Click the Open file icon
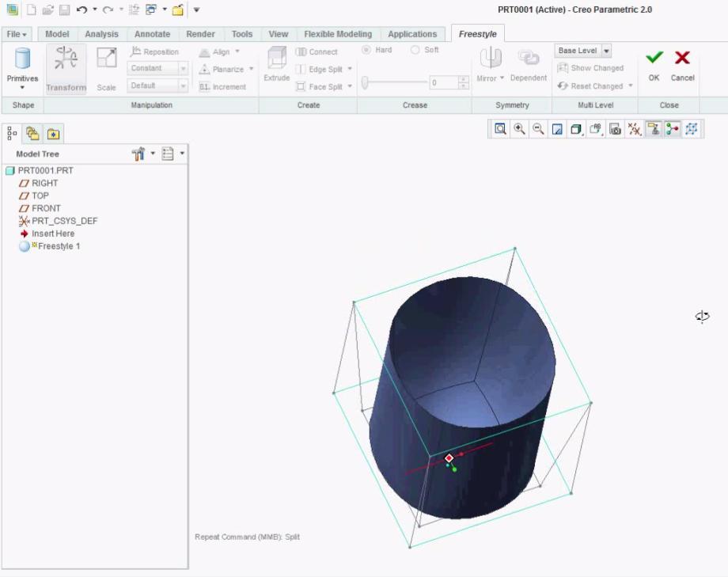 click(x=47, y=9)
